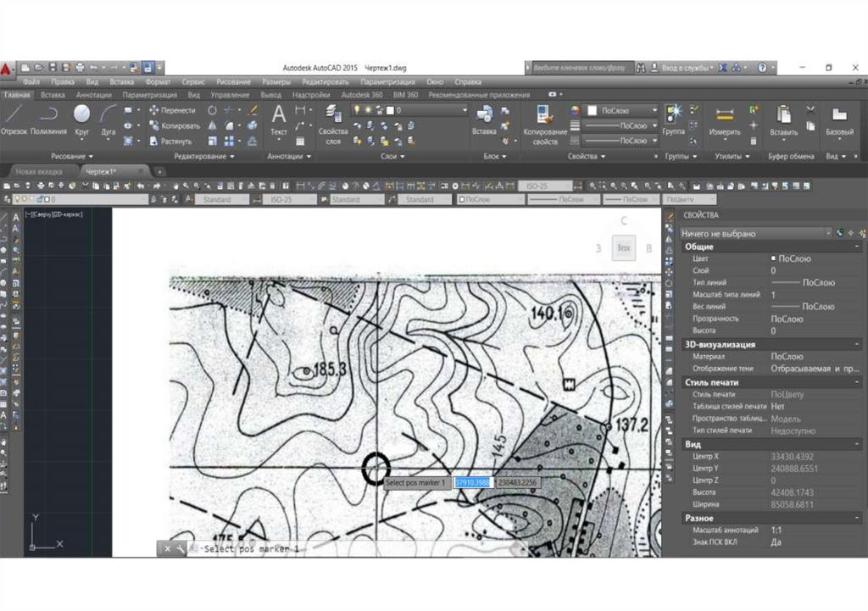Click the Перенести move button
The image size is (868, 611).
172,110
